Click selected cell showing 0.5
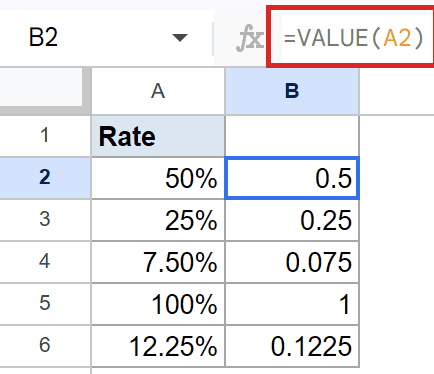434x374 pixels. click(x=292, y=178)
